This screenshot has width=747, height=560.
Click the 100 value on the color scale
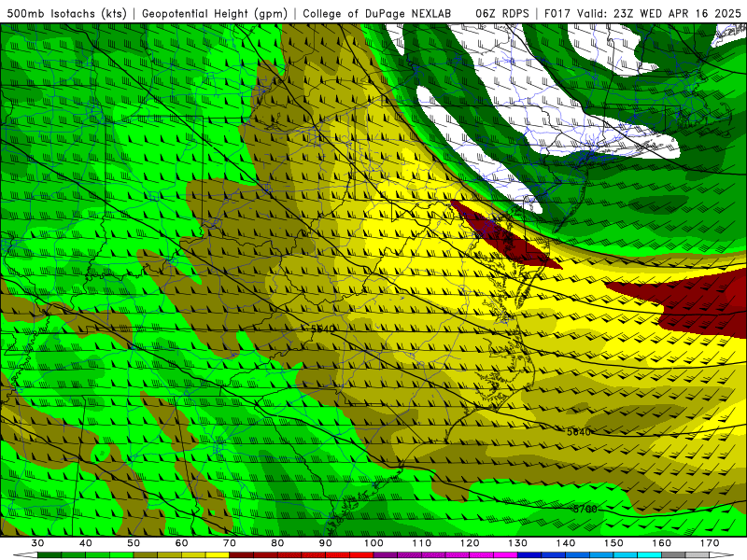point(374,543)
